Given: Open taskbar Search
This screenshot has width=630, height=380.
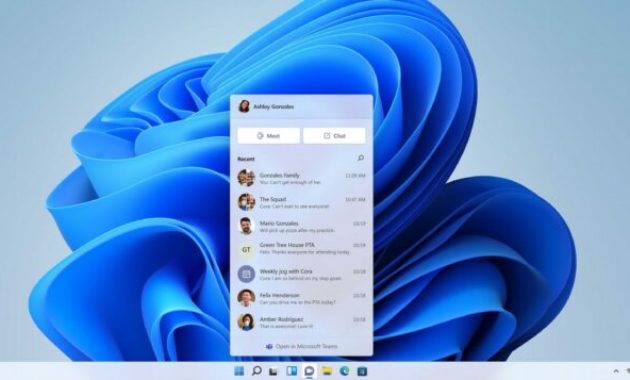Looking at the screenshot, I should 256,371.
